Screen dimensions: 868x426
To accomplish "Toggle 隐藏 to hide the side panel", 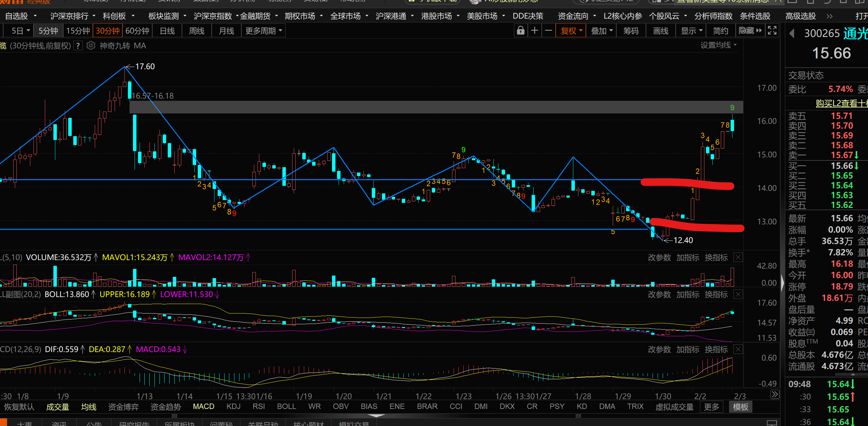I will coord(750,31).
